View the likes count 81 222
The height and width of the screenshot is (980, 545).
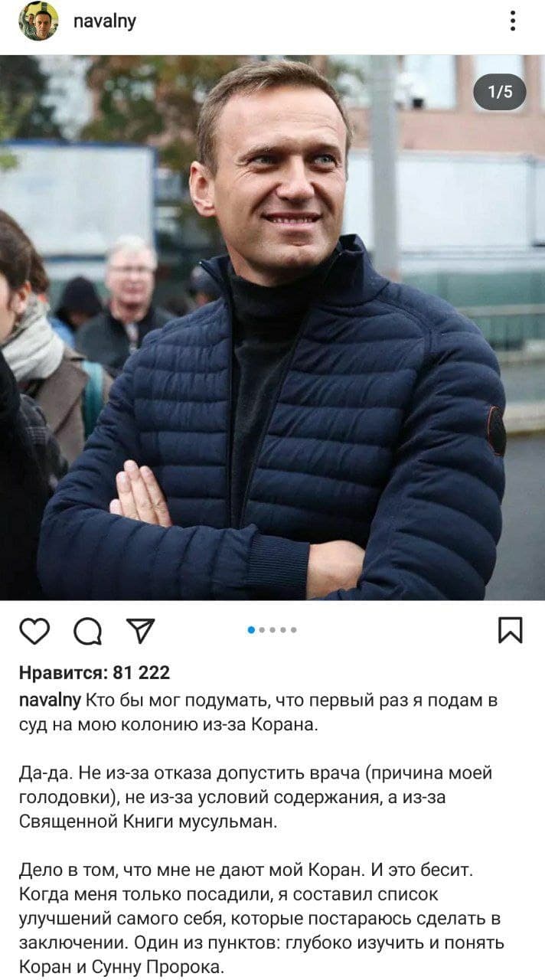click(141, 673)
